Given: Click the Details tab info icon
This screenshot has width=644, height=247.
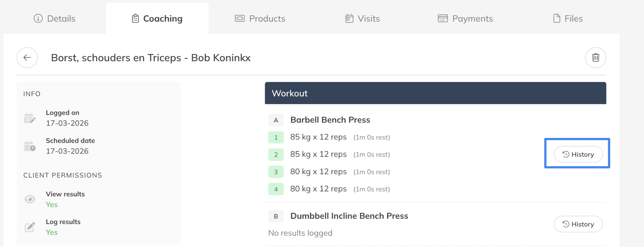Looking at the screenshot, I should [38, 19].
